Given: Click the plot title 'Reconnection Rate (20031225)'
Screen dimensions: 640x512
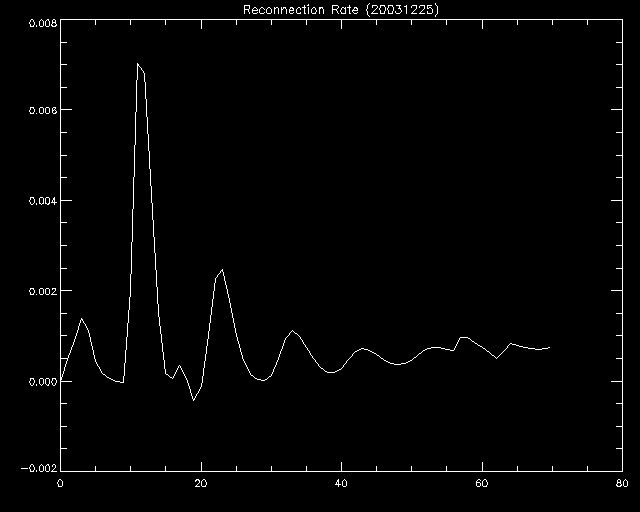Looking at the screenshot, I should click(341, 9).
